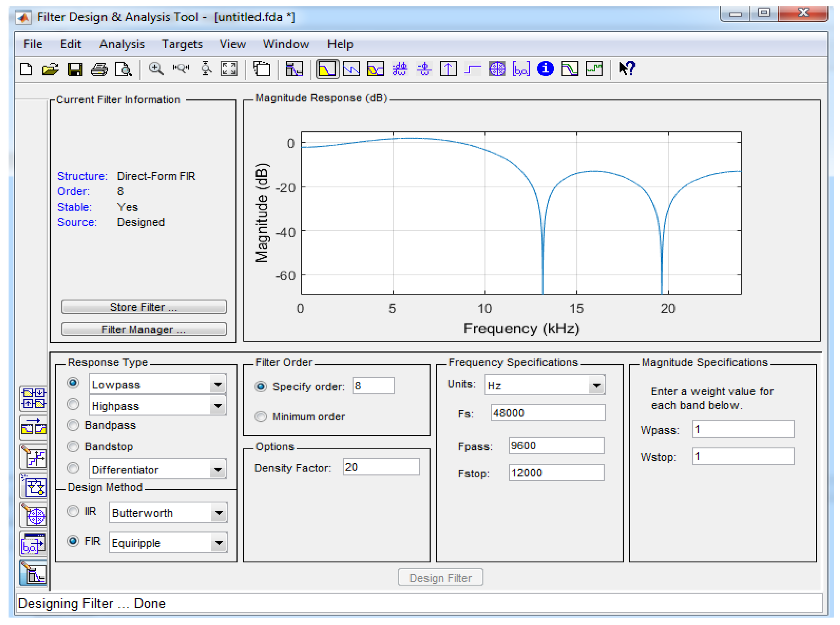Print using the printer toolbar icon
The height and width of the screenshot is (625, 840).
[99, 69]
